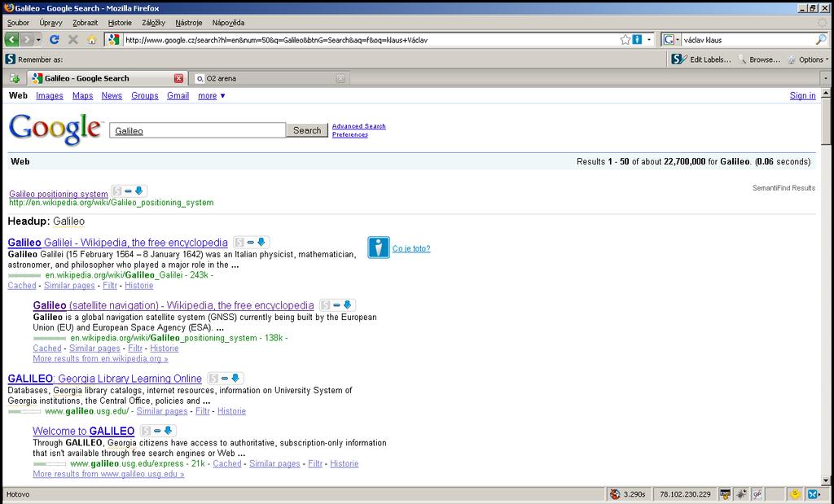Open the list all tabs dropdown
Screen dimensions: 834x504
pyautogui.click(x=826, y=78)
